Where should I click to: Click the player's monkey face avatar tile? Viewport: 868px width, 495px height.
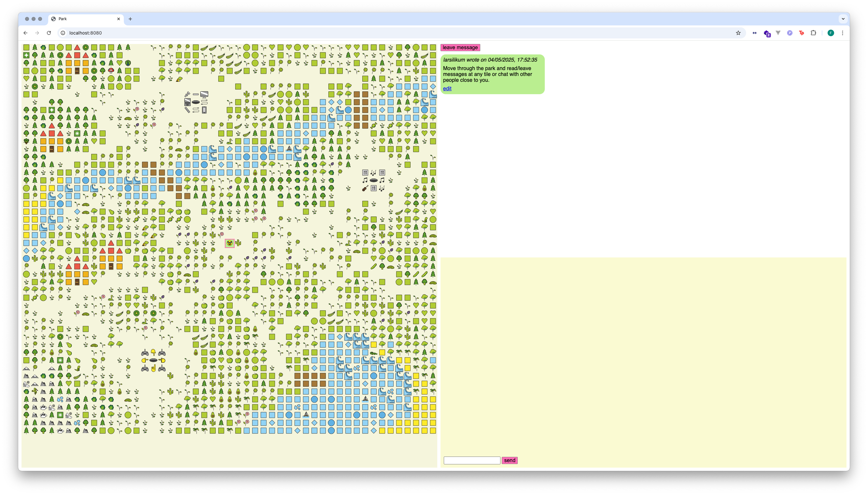click(x=230, y=243)
